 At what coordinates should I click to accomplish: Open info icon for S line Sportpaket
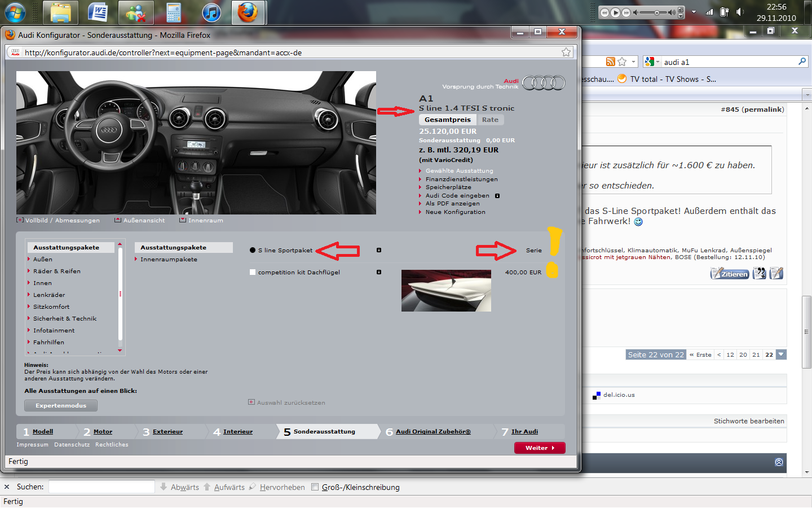tap(379, 250)
